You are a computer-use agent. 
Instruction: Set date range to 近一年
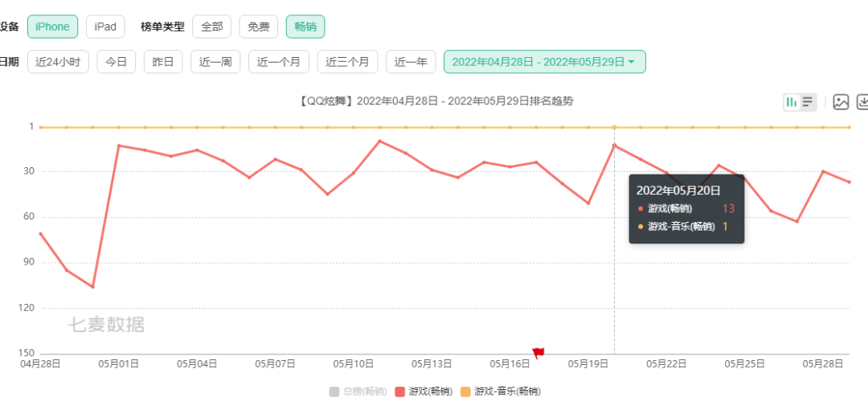[x=411, y=61]
